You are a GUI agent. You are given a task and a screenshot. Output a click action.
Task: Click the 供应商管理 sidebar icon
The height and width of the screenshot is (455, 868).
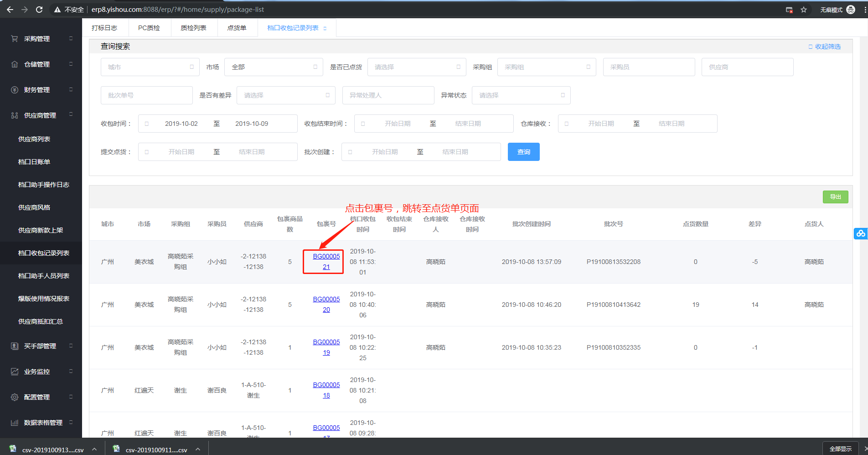point(15,115)
